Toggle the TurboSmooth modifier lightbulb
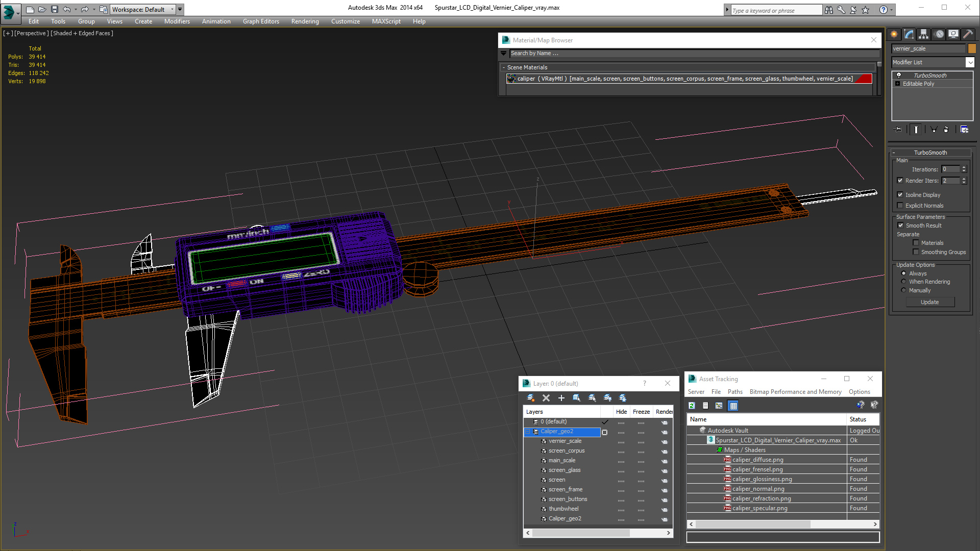The width and height of the screenshot is (980, 551). click(x=899, y=76)
